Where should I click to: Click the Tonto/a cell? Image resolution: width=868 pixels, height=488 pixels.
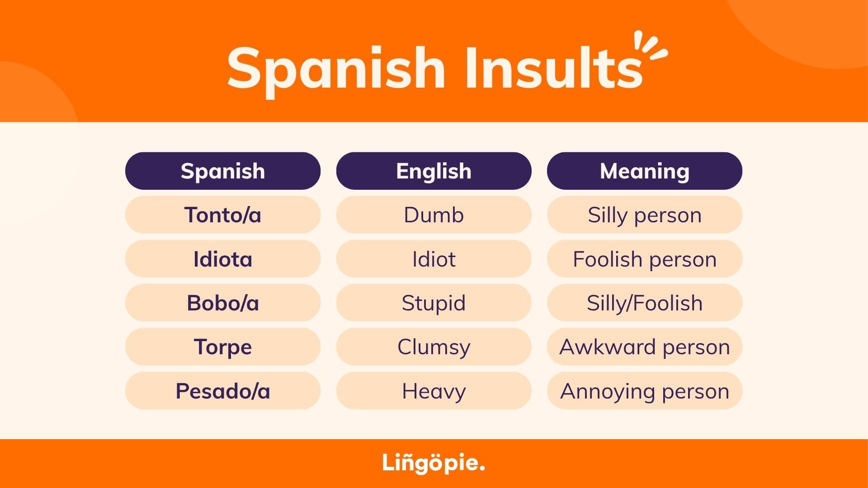[x=222, y=215]
